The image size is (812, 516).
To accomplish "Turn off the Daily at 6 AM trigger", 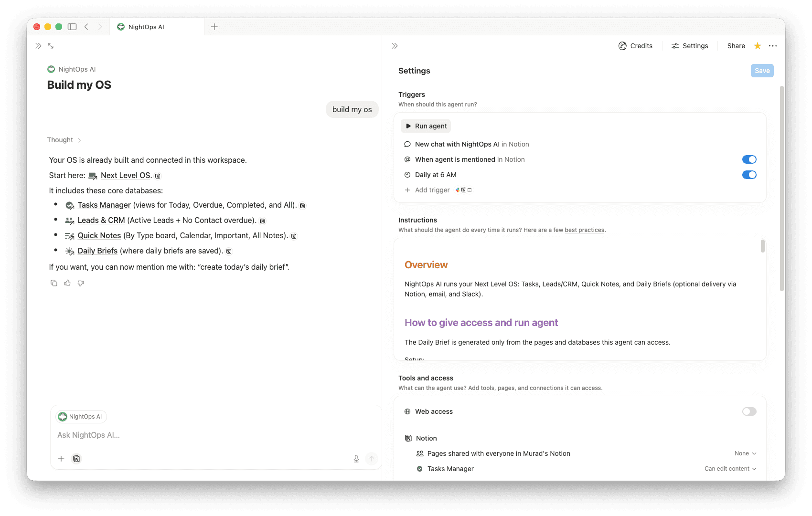I will [x=749, y=175].
